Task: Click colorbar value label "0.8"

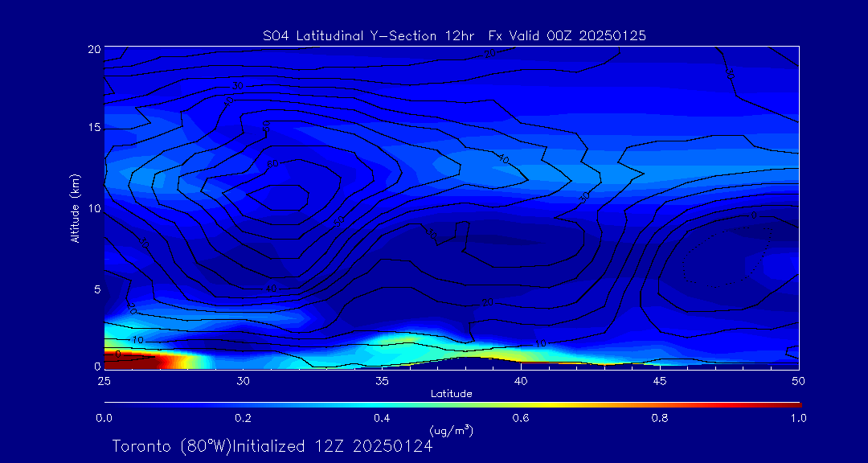Action: tap(660, 418)
